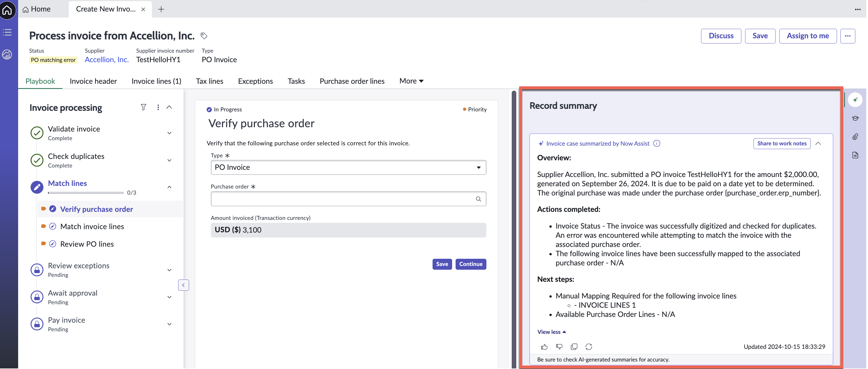Open Invoice processing kebab menu
This screenshot has width=868, height=369.
158,107
